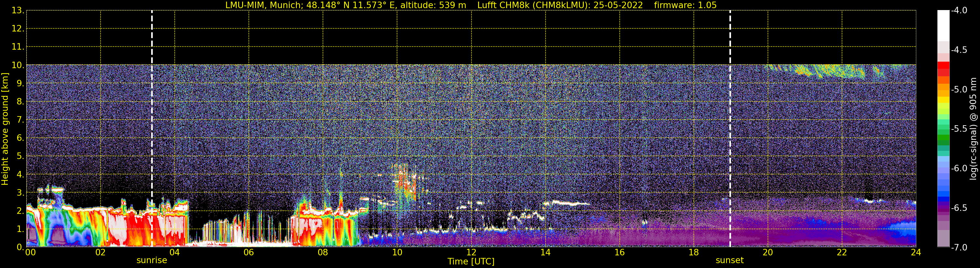
Task: Click the time-axis tick label "02"
Action: tap(100, 252)
